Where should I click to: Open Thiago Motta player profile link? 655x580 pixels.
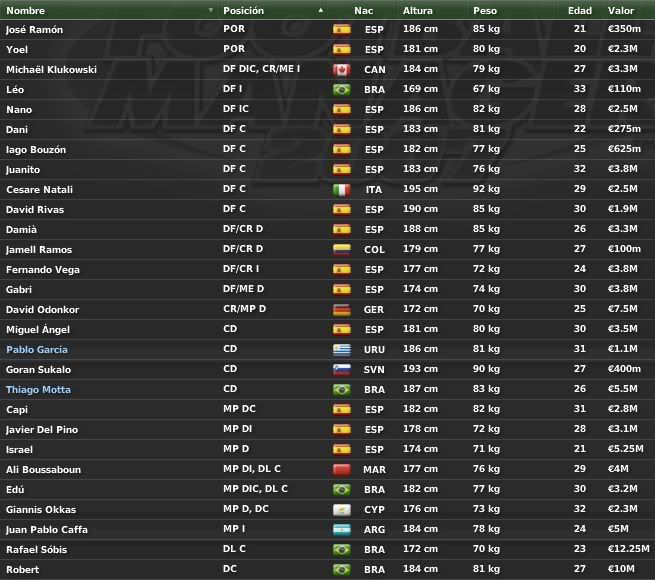click(38, 389)
